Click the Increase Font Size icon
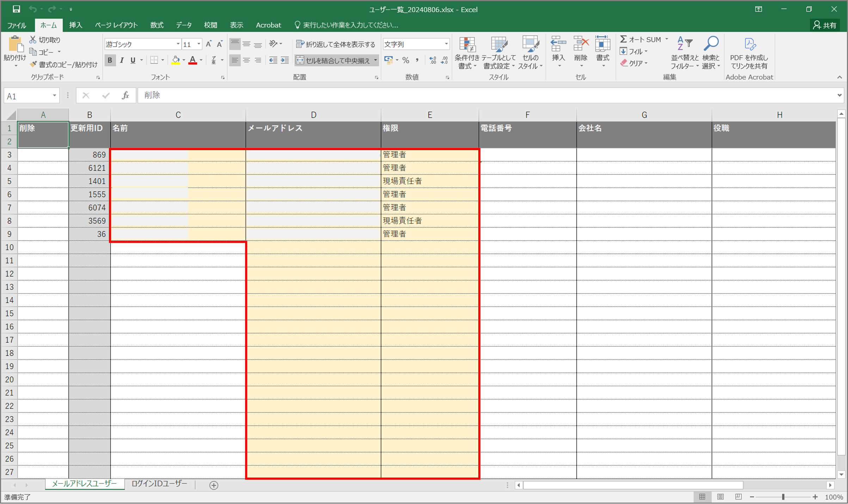This screenshot has height=504, width=848. (209, 44)
